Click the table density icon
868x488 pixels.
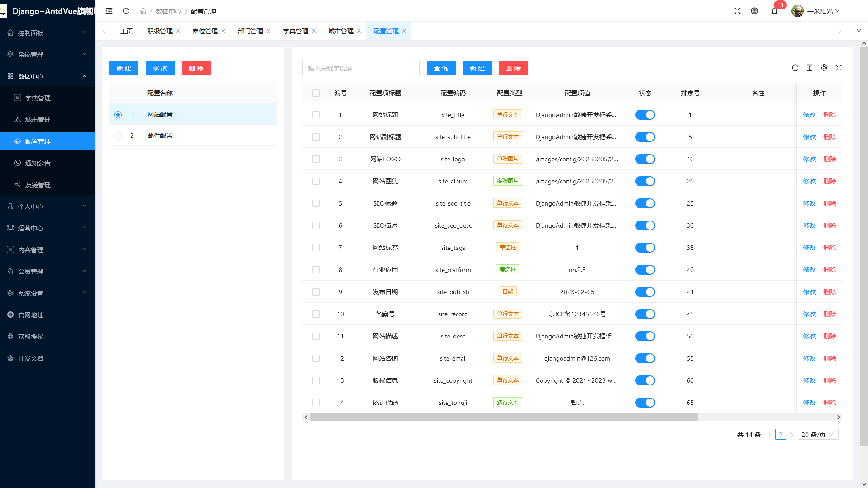(810, 68)
